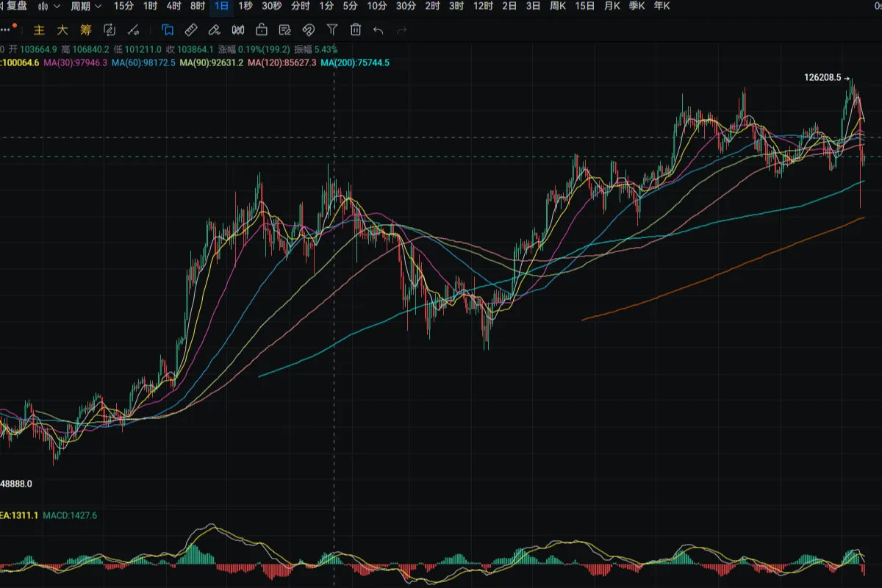Click the blue bookmark drawing icon
The height and width of the screenshot is (588, 882).
[168, 30]
